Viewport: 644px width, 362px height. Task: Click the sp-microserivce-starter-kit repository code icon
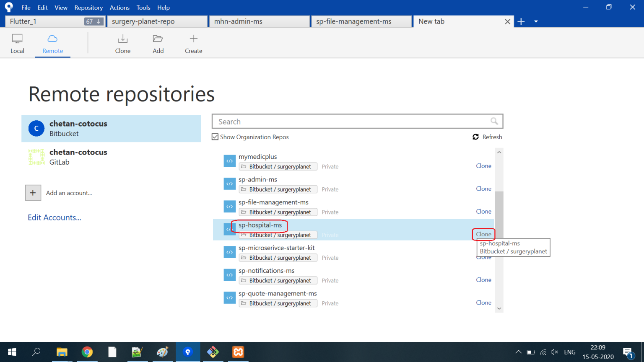coord(229,252)
